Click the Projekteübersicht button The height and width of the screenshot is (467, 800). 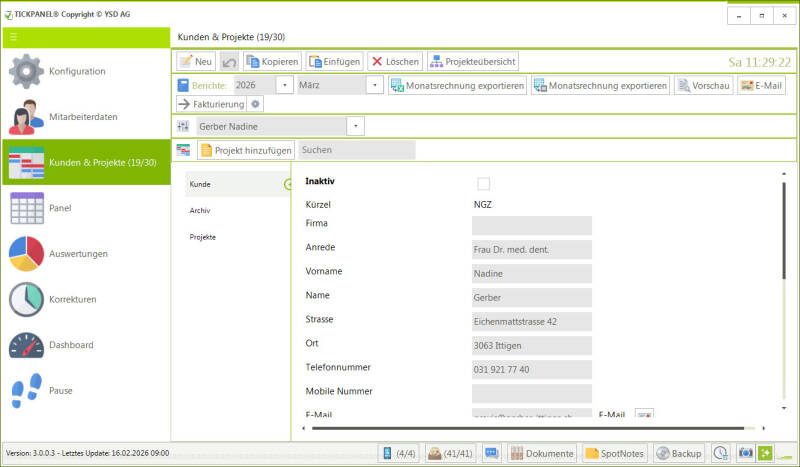click(473, 62)
